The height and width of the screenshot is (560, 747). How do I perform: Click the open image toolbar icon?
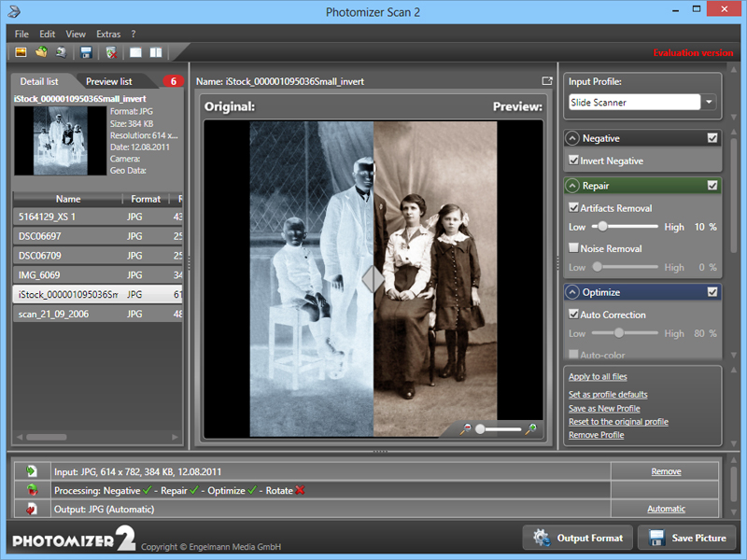[21, 52]
